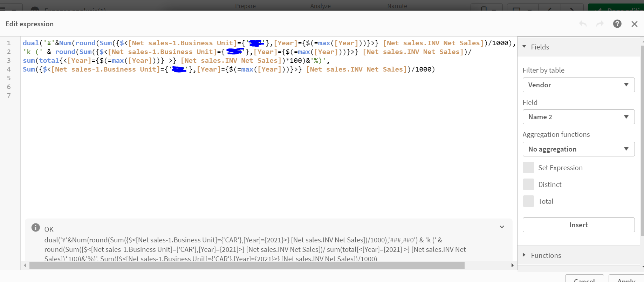This screenshot has width=644, height=282.
Task: Click the Apply button
Action: pos(626,279)
